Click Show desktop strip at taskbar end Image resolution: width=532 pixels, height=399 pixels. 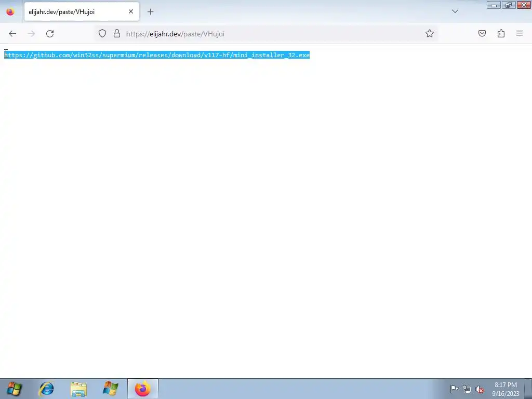528,389
